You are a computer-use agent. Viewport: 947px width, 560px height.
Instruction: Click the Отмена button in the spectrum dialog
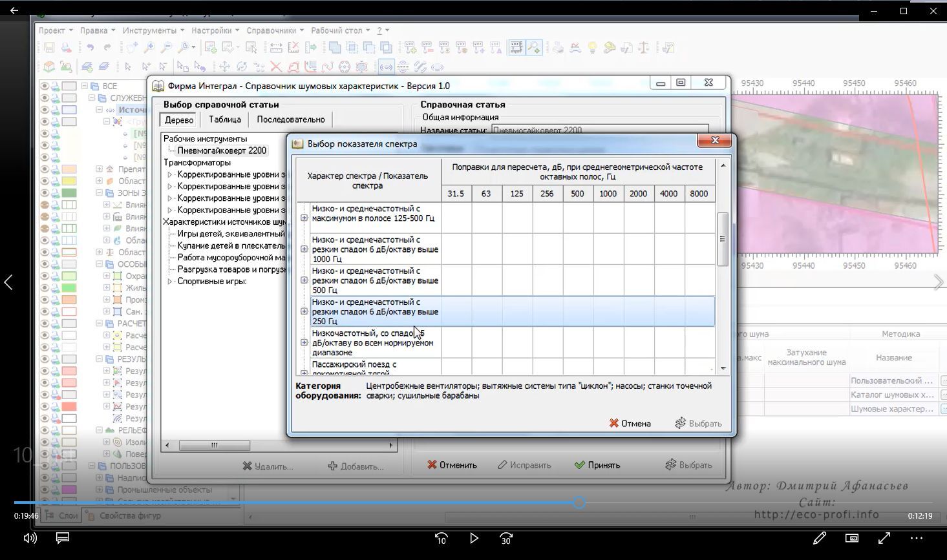coord(630,424)
